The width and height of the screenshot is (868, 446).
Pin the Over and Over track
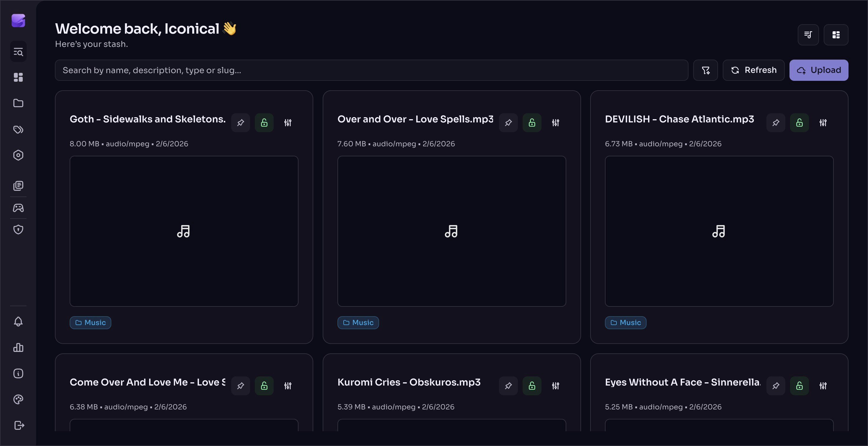(x=508, y=122)
